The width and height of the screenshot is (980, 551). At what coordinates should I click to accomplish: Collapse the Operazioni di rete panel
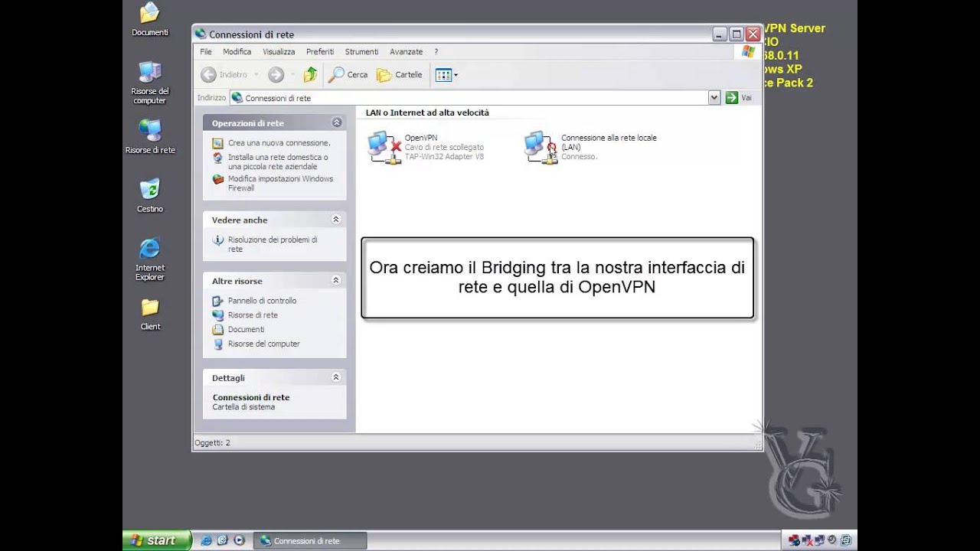(x=336, y=122)
